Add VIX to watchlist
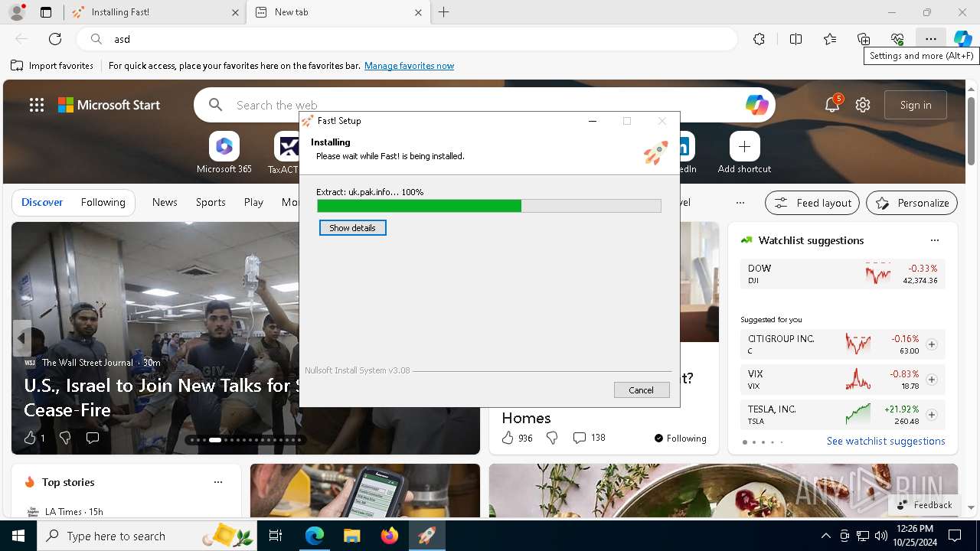980x551 pixels. click(x=932, y=380)
